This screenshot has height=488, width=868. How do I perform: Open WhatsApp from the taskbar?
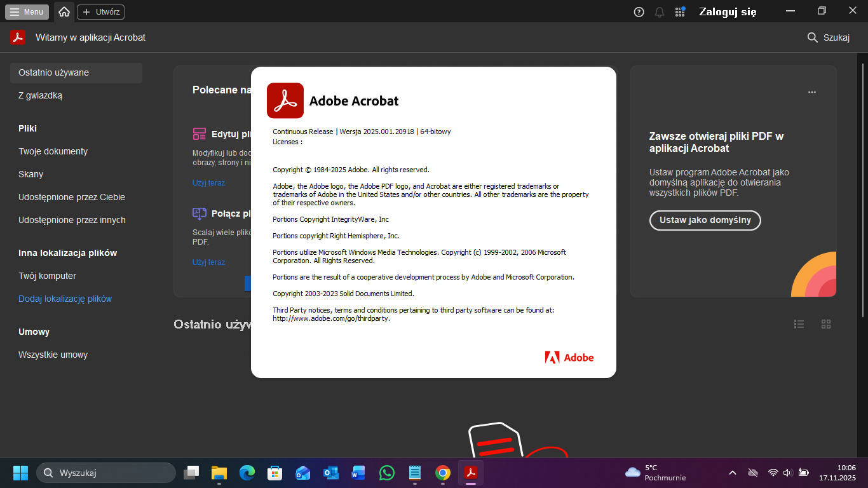pyautogui.click(x=386, y=473)
